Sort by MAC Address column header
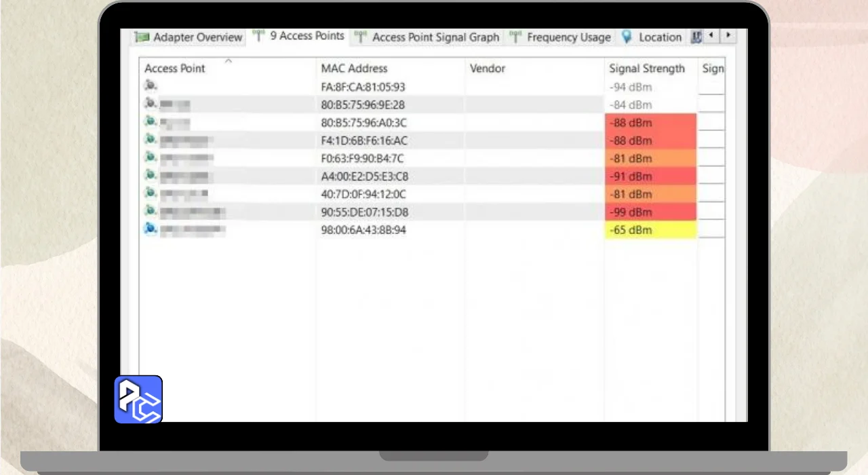The width and height of the screenshot is (868, 475). point(391,69)
